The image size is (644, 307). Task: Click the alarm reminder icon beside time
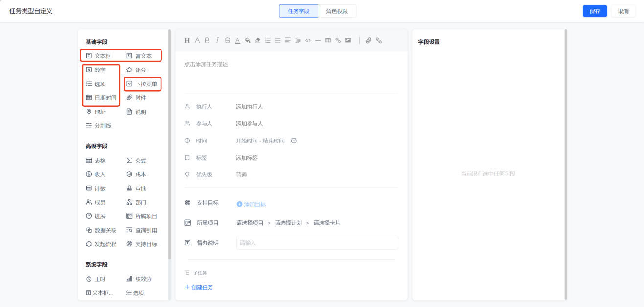pos(294,141)
